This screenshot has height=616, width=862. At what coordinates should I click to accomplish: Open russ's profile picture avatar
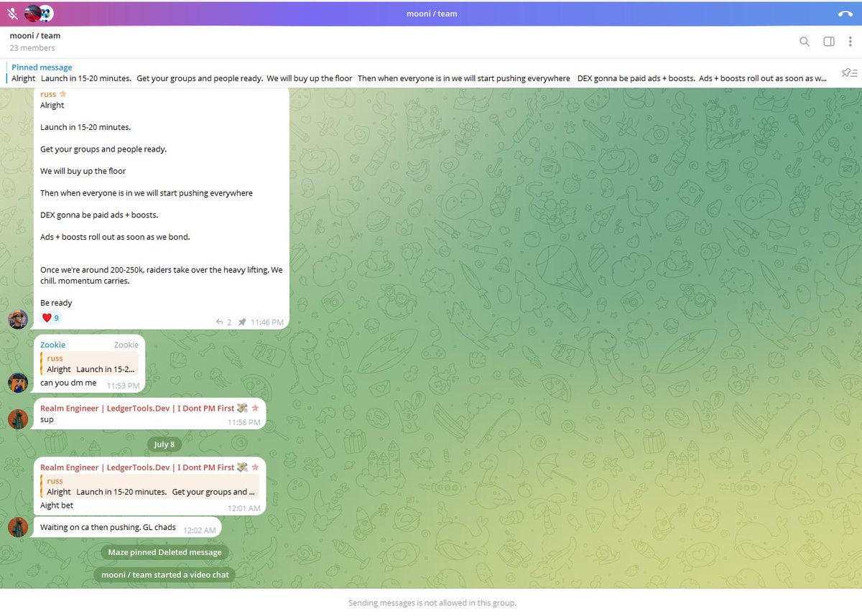(18, 319)
